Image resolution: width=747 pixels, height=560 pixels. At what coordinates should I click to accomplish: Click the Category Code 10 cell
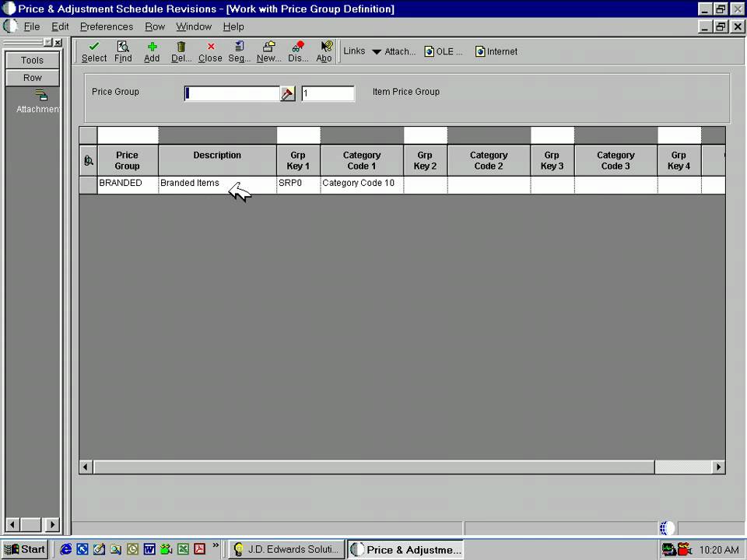(x=362, y=185)
